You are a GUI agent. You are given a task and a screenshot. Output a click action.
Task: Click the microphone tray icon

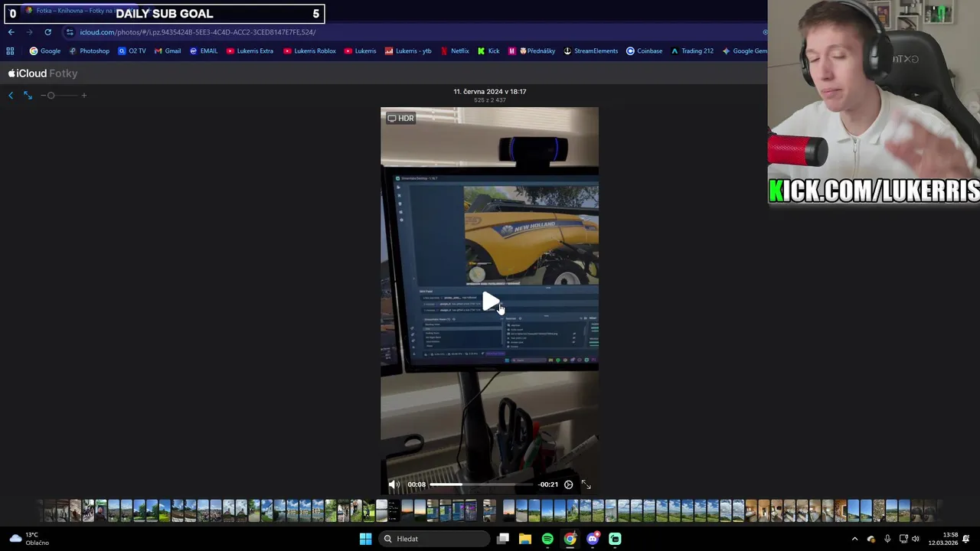[887, 539]
